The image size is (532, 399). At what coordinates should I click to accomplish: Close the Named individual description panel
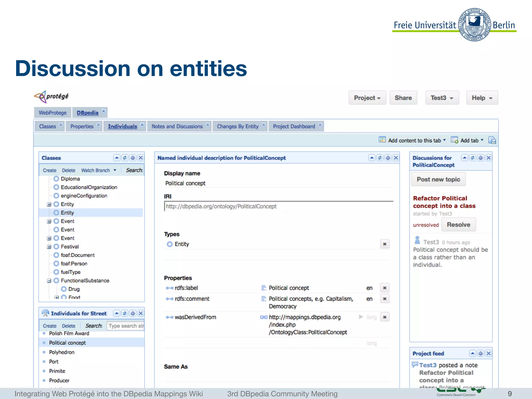tap(396, 158)
